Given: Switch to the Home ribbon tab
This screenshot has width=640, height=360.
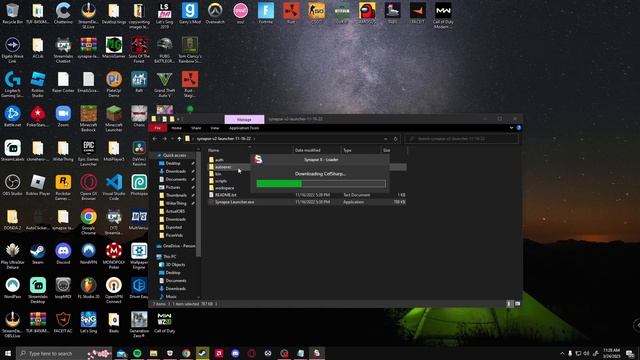Looking at the screenshot, I should 176,128.
